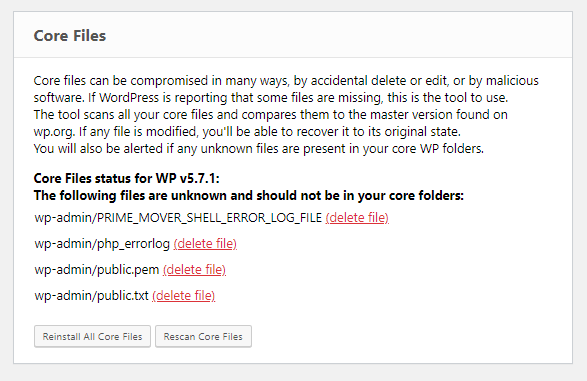
Task: Delete the wp-admin/public.txt file
Action: [183, 296]
